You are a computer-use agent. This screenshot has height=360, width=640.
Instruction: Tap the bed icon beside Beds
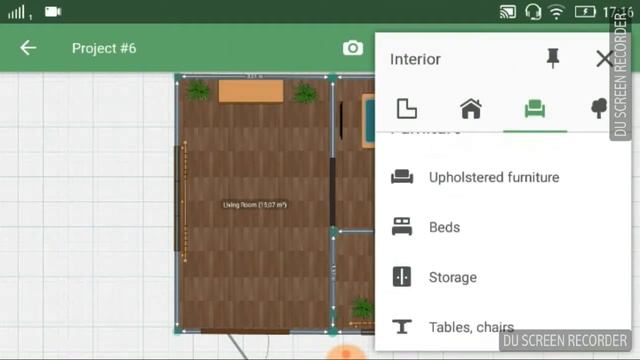(x=402, y=227)
